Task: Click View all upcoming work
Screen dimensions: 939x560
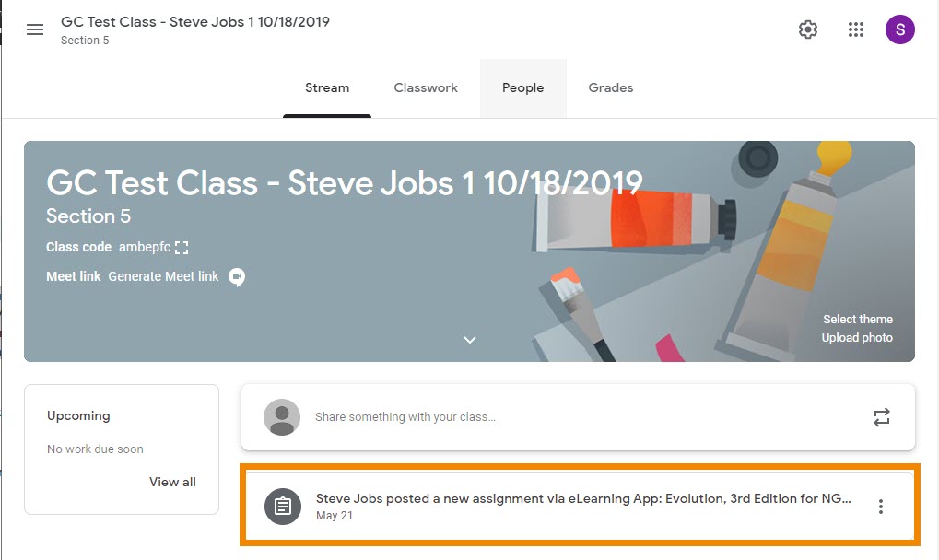Action: click(x=172, y=482)
